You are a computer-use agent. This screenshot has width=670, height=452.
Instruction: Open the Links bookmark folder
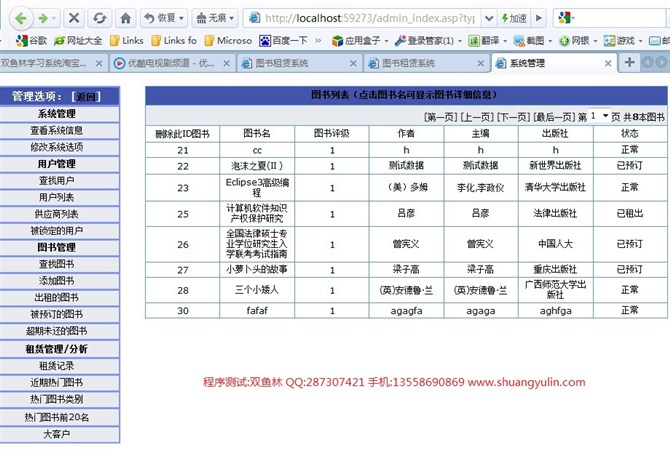126,41
